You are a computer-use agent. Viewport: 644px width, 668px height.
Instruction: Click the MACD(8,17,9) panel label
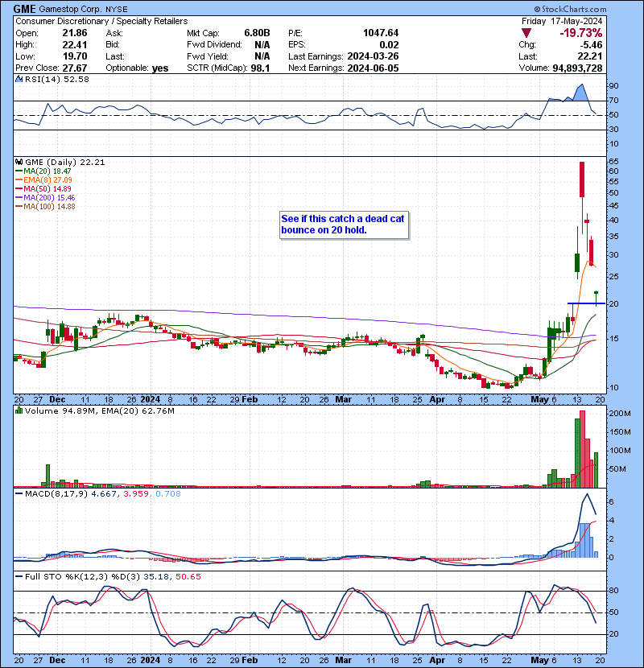click(x=56, y=493)
